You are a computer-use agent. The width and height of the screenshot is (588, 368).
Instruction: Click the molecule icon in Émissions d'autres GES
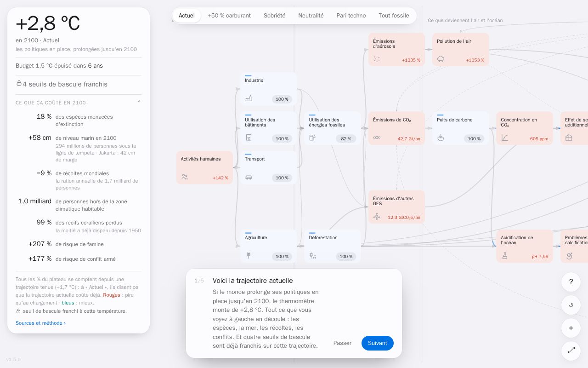coord(377,216)
